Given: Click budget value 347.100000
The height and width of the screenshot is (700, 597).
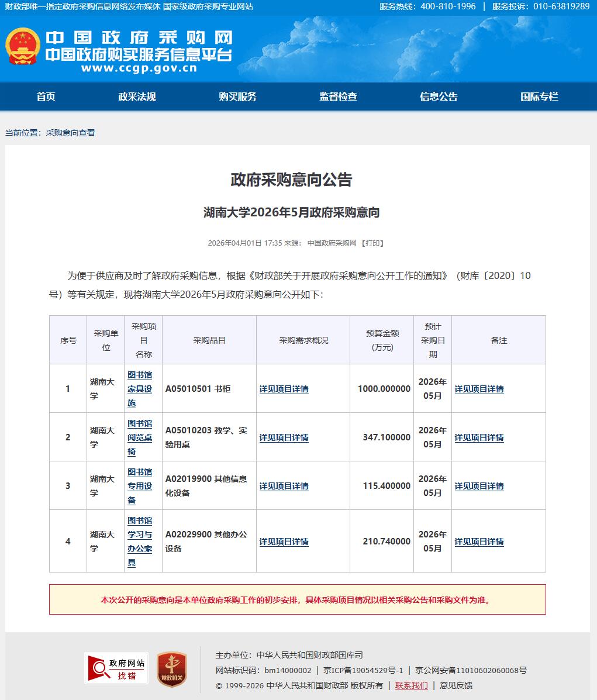Looking at the screenshot, I should (x=387, y=437).
